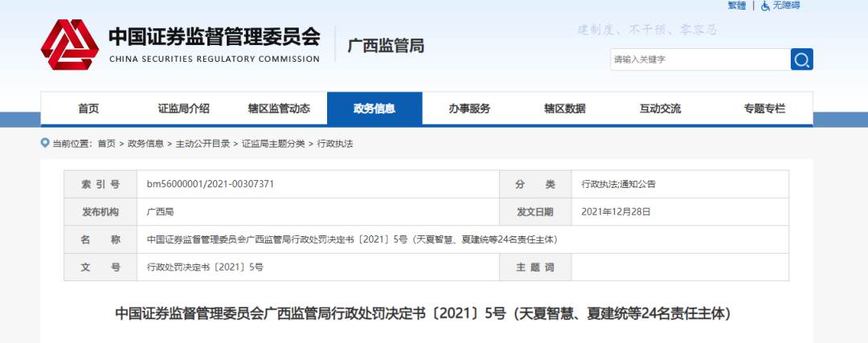Select the 政务信息 navigation tab
This screenshot has height=343, width=868.
375,108
